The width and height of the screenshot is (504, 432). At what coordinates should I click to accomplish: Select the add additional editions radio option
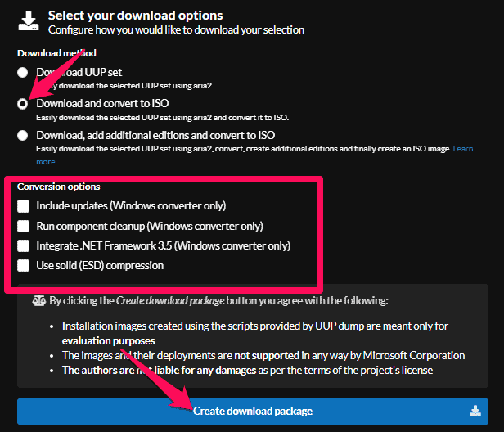(23, 135)
